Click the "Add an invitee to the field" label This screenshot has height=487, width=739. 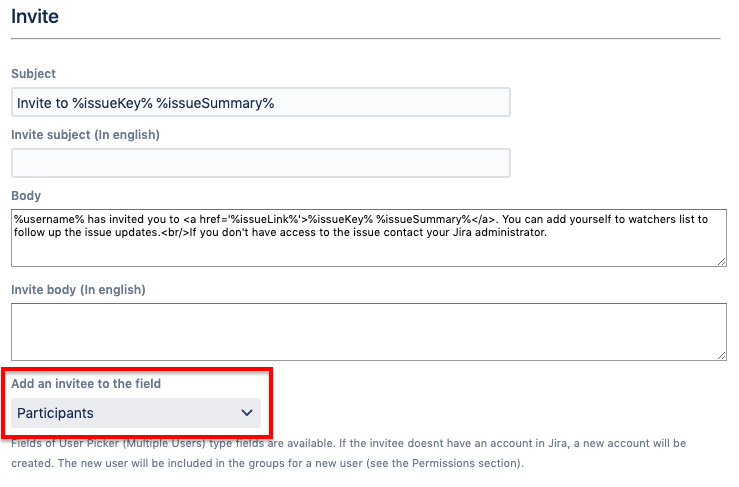(86, 384)
